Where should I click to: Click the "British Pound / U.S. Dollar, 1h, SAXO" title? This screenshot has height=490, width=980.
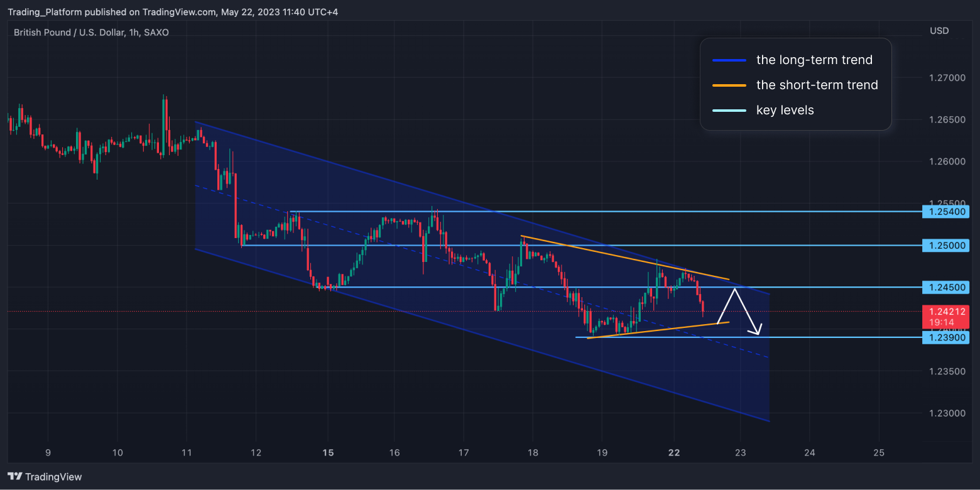click(91, 32)
